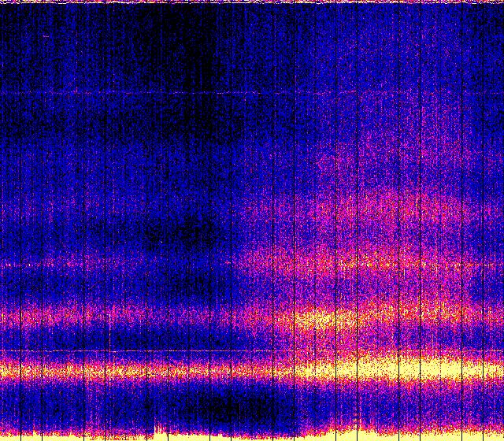
Task: Click the far-left end of bright yellow band
Action: (6, 369)
